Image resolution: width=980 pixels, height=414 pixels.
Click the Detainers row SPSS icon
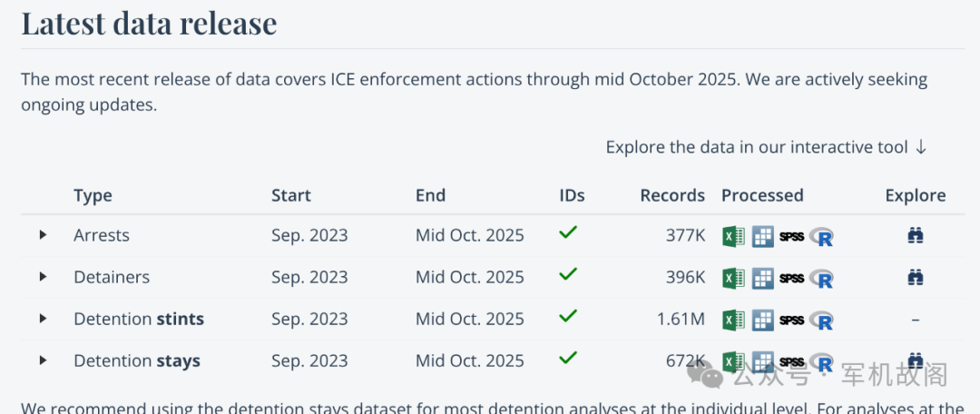(791, 279)
